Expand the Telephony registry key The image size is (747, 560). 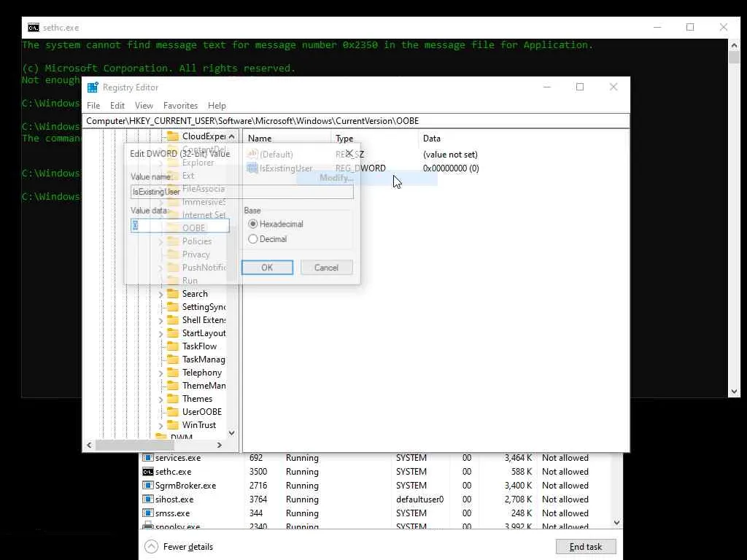click(160, 373)
